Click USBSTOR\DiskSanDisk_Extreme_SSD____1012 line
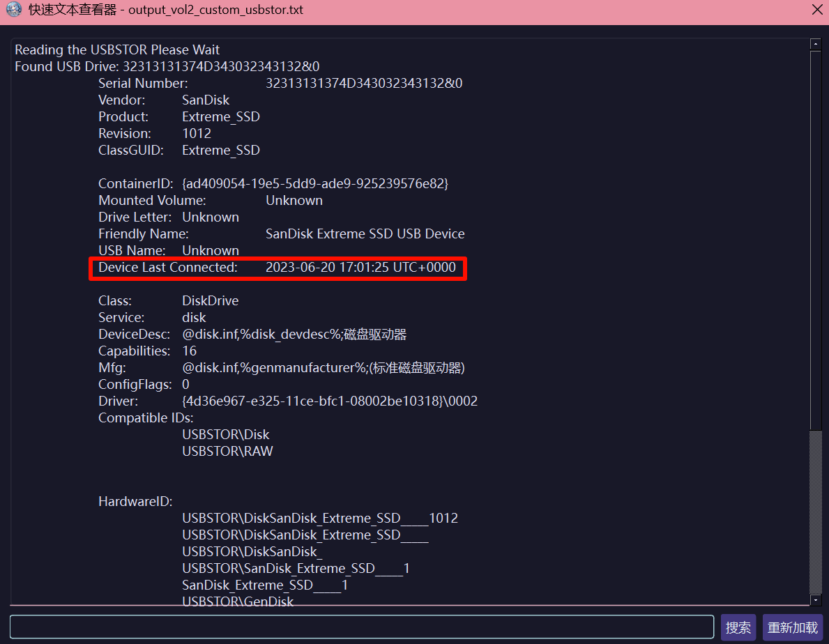Viewport: 829px width, 644px height. (320, 519)
